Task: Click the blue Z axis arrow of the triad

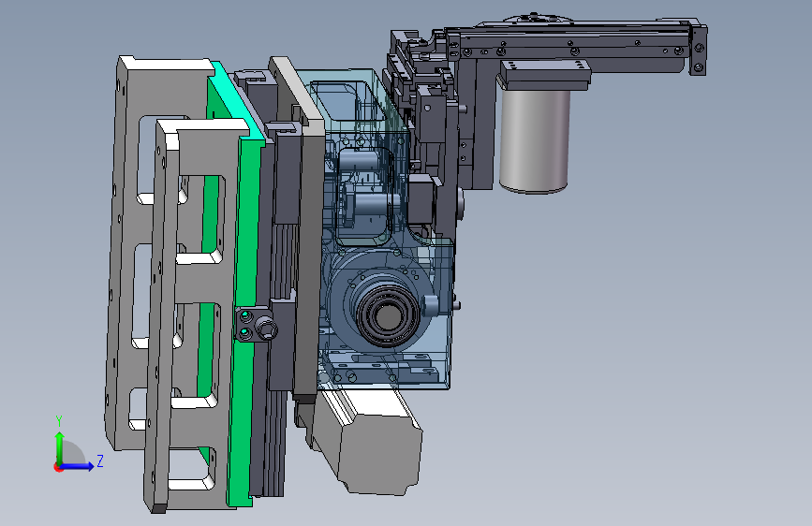Action: (78, 466)
